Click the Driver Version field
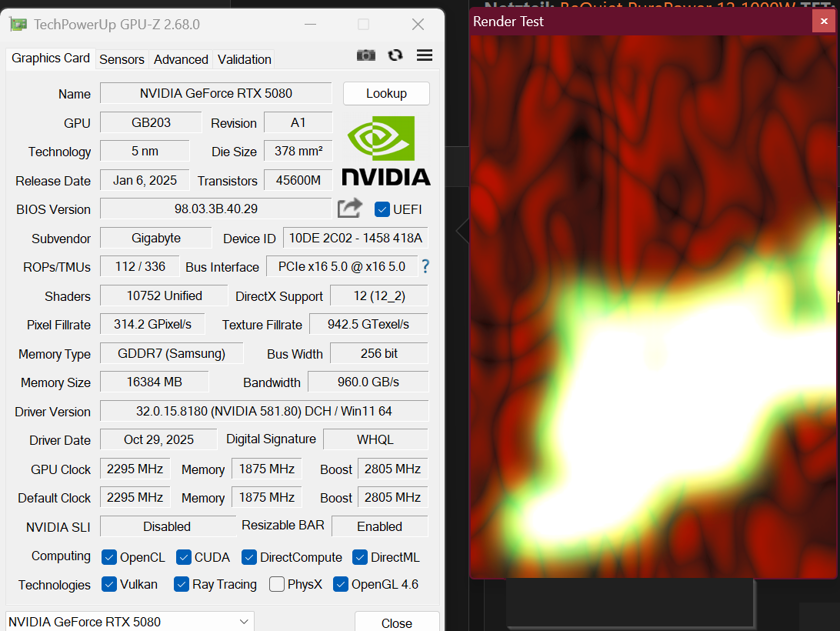The height and width of the screenshot is (631, 840). (264, 411)
